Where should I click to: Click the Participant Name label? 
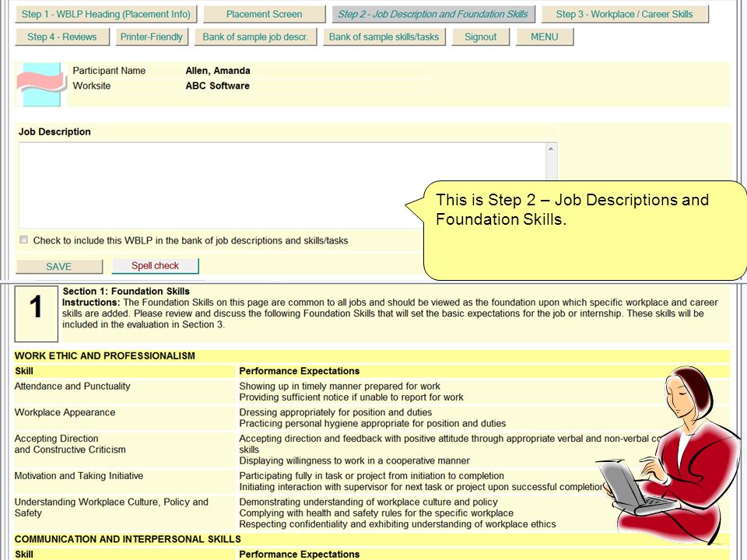(x=109, y=71)
